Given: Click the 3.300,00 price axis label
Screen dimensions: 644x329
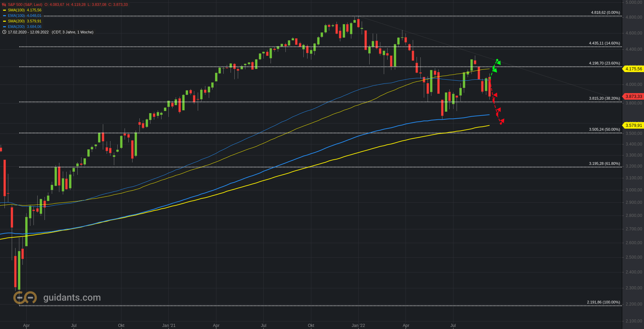Looking at the screenshot, I should tap(634, 156).
